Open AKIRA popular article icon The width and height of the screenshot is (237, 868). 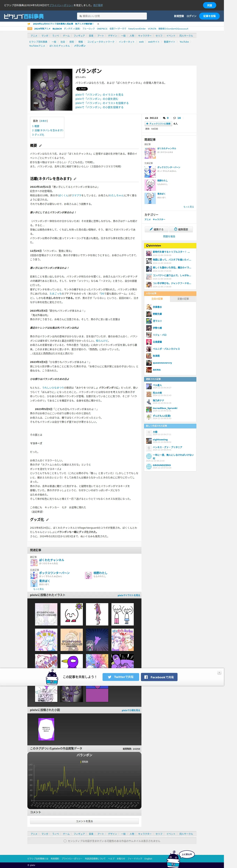click(x=149, y=370)
